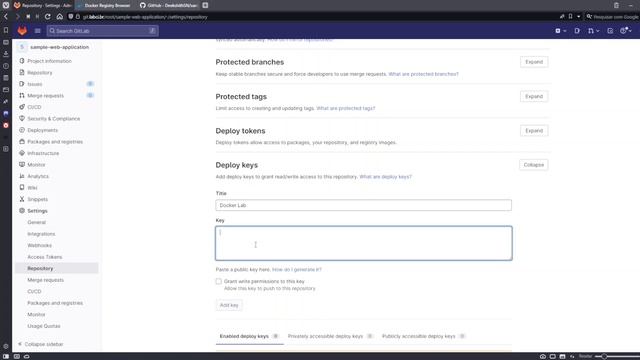Open Access Tokens settings item
640x360 pixels.
[x=45, y=257]
